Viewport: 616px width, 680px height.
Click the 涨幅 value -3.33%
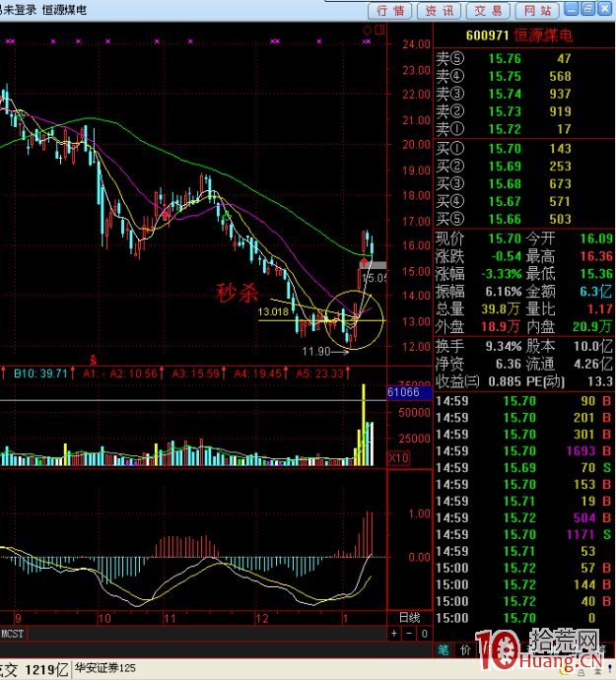coord(501,274)
